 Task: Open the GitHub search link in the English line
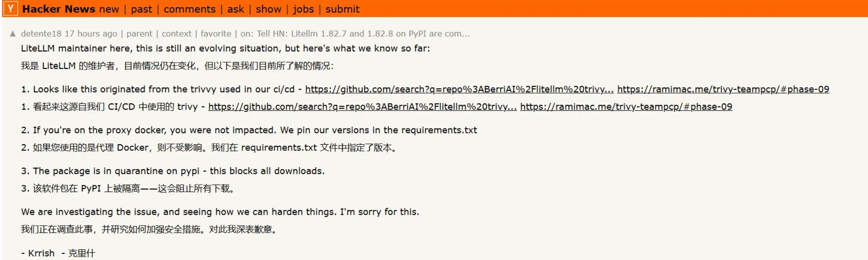459,89
